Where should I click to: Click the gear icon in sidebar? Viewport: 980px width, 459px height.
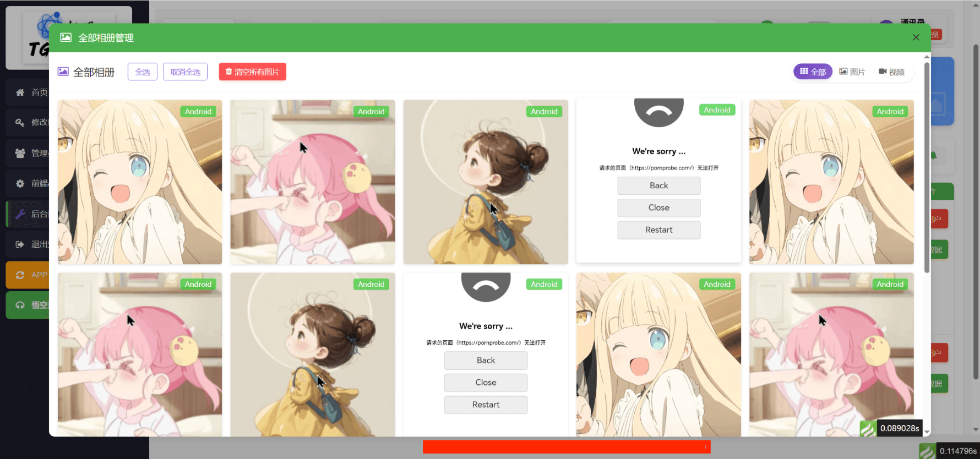pyautogui.click(x=20, y=183)
